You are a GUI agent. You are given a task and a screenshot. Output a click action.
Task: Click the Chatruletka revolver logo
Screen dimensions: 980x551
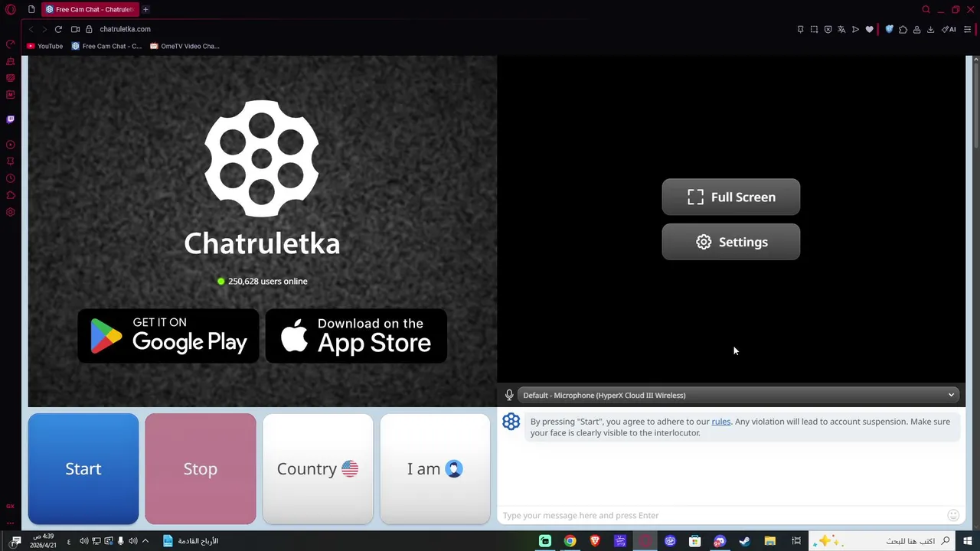click(262, 158)
